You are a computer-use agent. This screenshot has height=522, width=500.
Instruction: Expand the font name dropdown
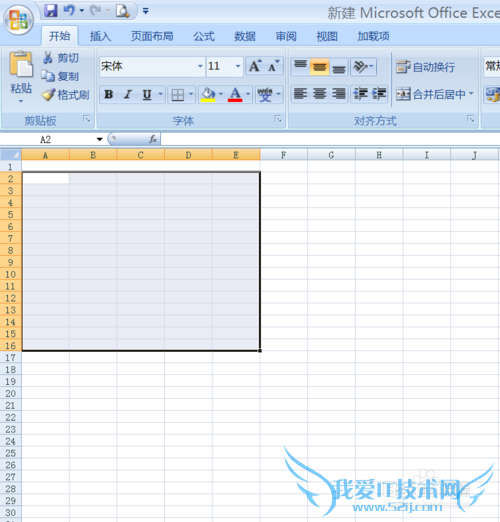click(x=200, y=66)
